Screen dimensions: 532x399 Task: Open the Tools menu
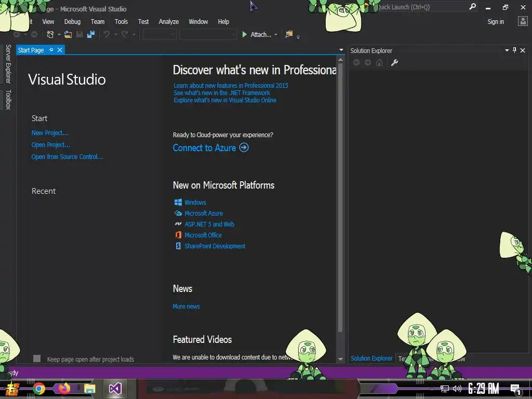(121, 22)
